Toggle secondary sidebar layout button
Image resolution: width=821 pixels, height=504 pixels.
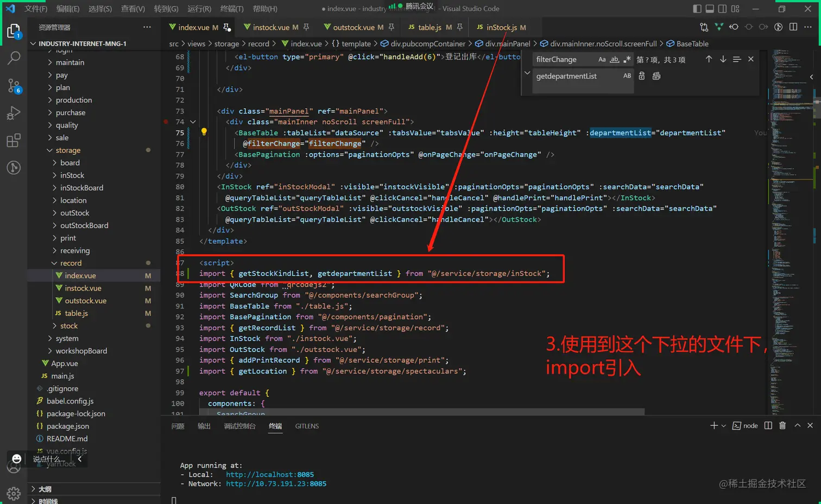pyautogui.click(x=722, y=9)
